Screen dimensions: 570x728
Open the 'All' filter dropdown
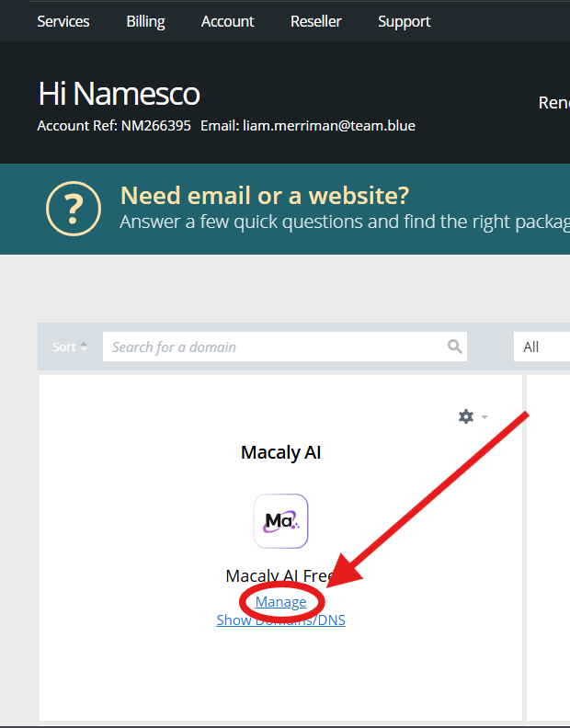point(541,347)
